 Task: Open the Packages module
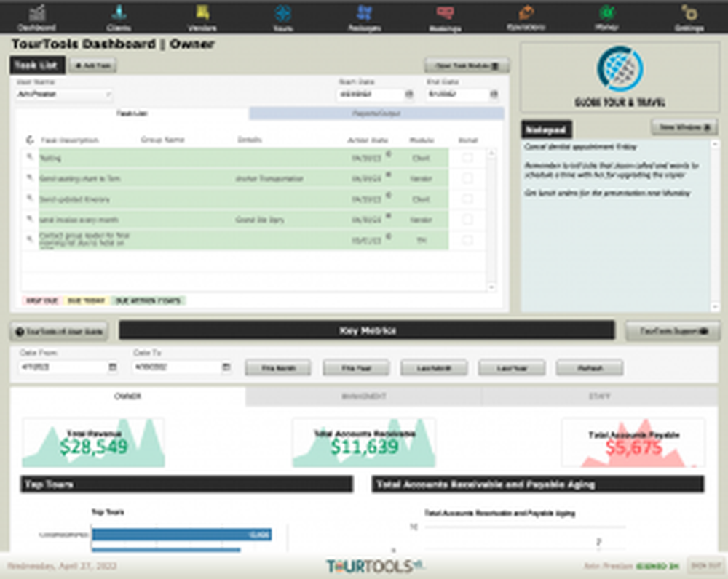tap(363, 16)
